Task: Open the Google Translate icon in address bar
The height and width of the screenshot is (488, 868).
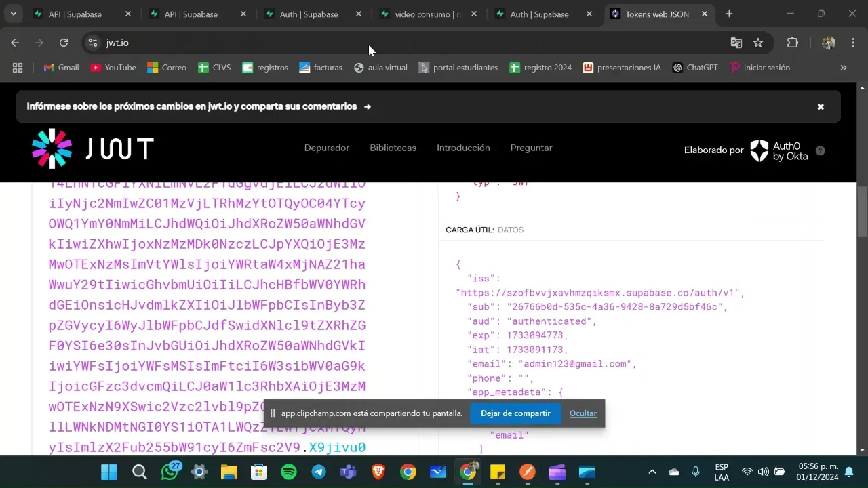Action: coord(736,43)
